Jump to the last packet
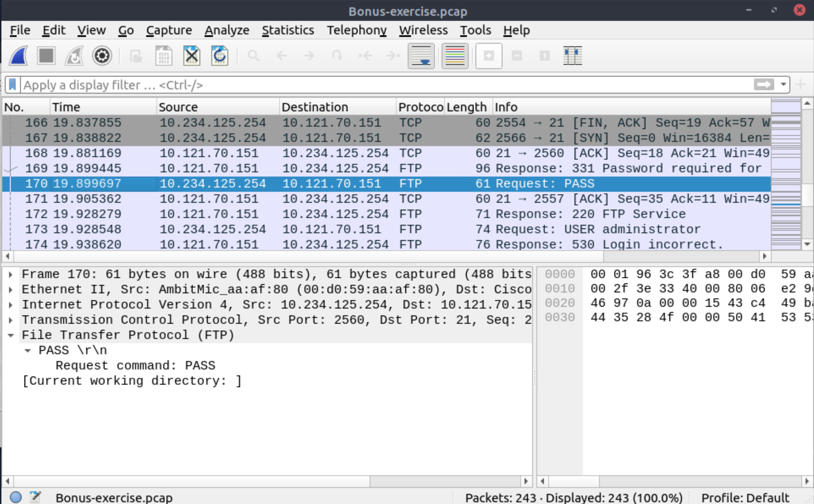Image resolution: width=814 pixels, height=504 pixels. click(x=393, y=56)
